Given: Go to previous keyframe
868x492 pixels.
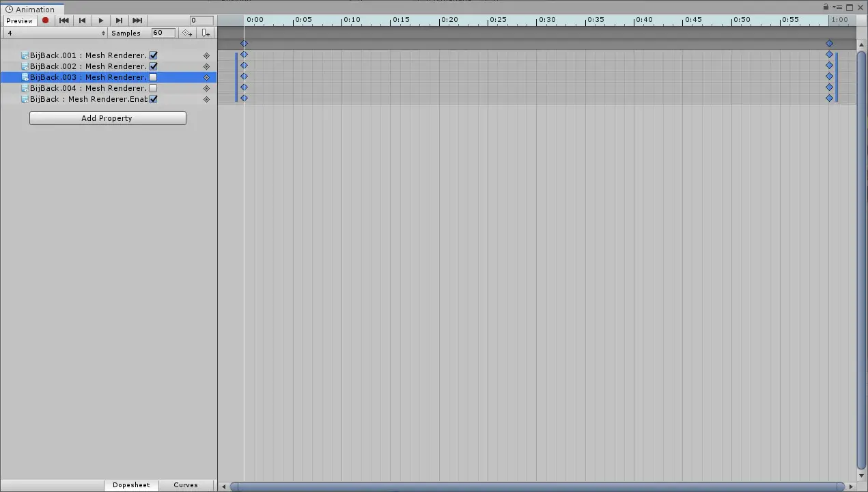Looking at the screenshot, I should [83, 20].
